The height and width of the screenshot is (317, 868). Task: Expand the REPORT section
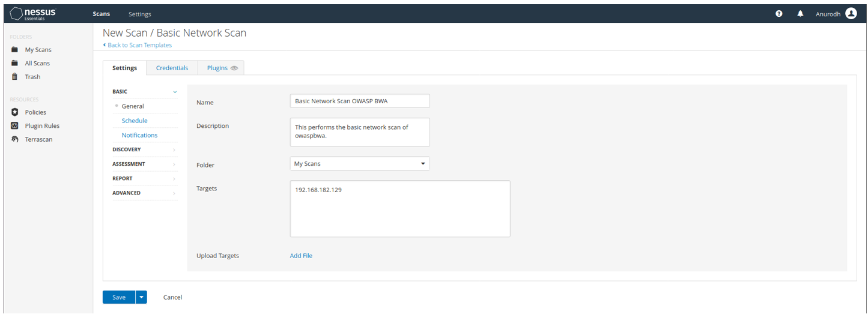coord(145,178)
